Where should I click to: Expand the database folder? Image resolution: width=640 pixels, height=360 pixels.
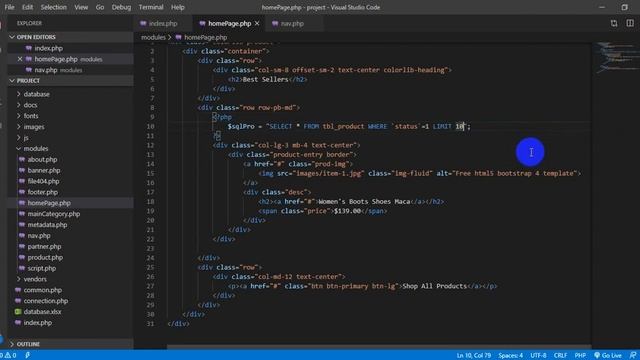(36, 94)
